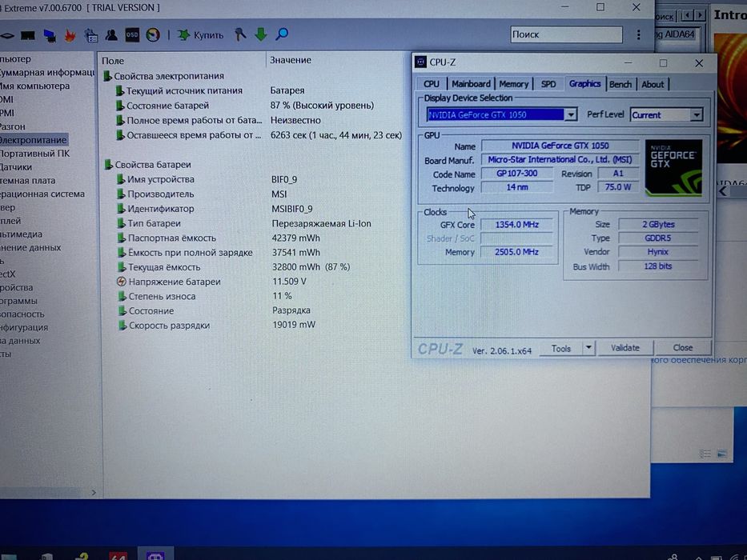The height and width of the screenshot is (560, 747).
Task: Open the About tab in CPU-Z
Action: point(653,84)
